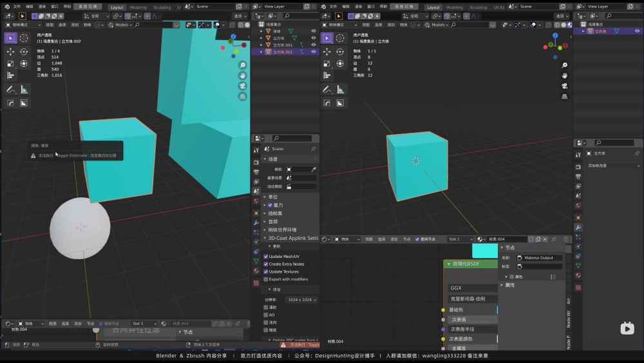Click the zoom magnifier in right viewport
Image resolution: width=644 pixels, height=363 pixels.
click(565, 65)
